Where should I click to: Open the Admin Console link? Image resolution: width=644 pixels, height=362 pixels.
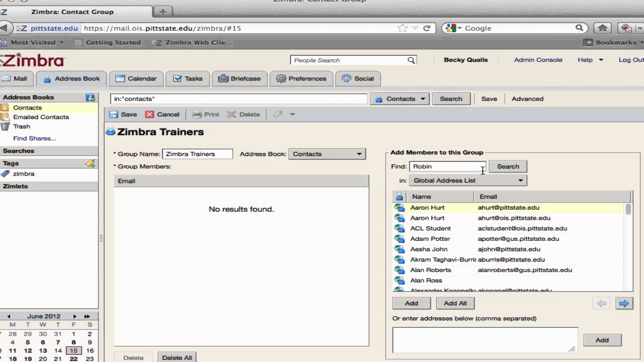click(x=538, y=60)
